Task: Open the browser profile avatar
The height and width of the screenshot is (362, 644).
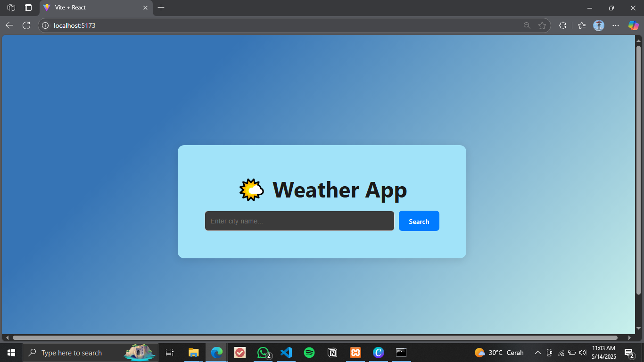Action: (x=599, y=25)
